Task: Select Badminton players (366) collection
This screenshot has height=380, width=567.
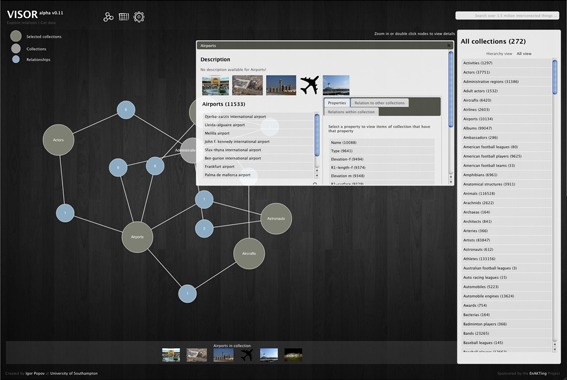Action: pos(506,324)
